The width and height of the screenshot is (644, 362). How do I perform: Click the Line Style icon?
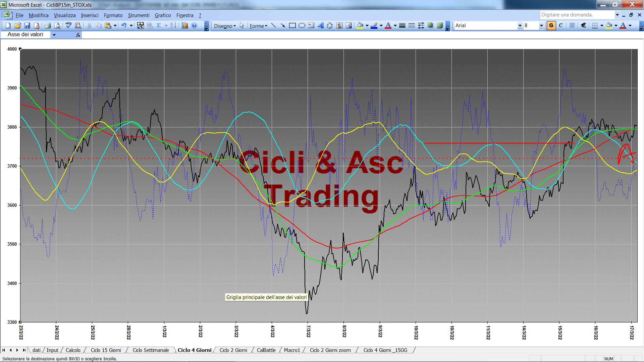pos(402,25)
